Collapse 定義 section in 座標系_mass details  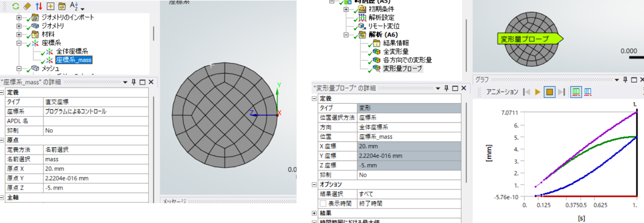(x=2, y=93)
